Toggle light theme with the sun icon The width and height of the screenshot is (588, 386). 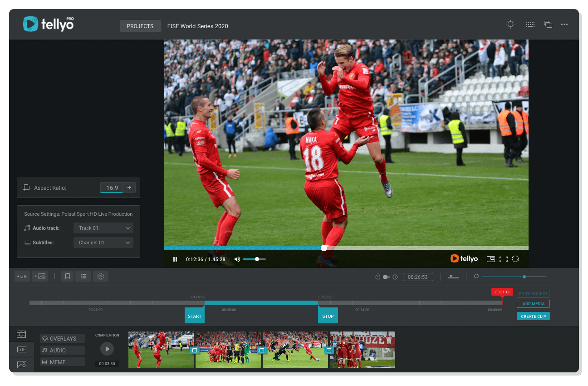click(510, 24)
